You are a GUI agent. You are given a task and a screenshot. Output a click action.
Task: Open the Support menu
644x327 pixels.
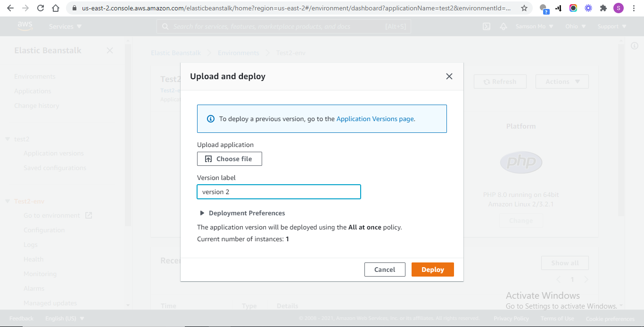tap(611, 26)
